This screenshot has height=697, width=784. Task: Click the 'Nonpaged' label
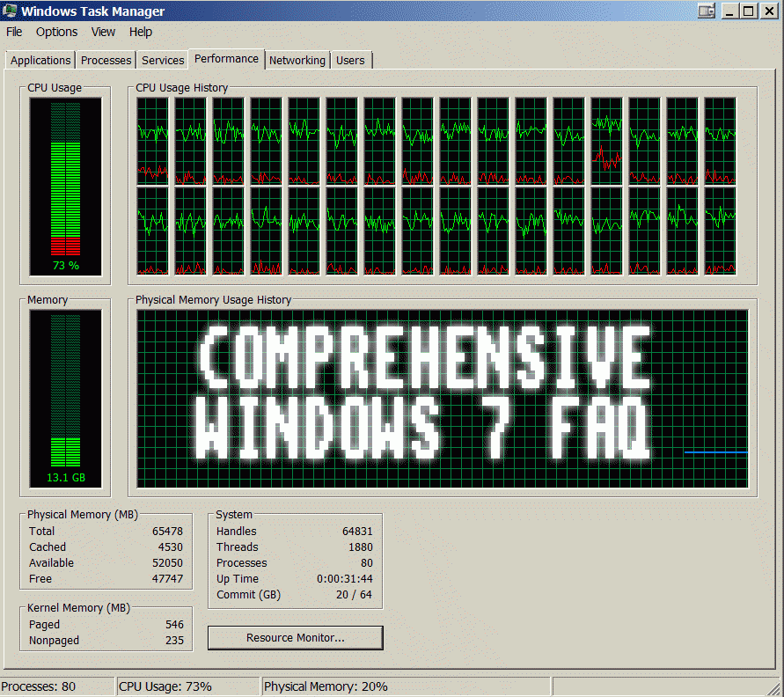pos(54,641)
